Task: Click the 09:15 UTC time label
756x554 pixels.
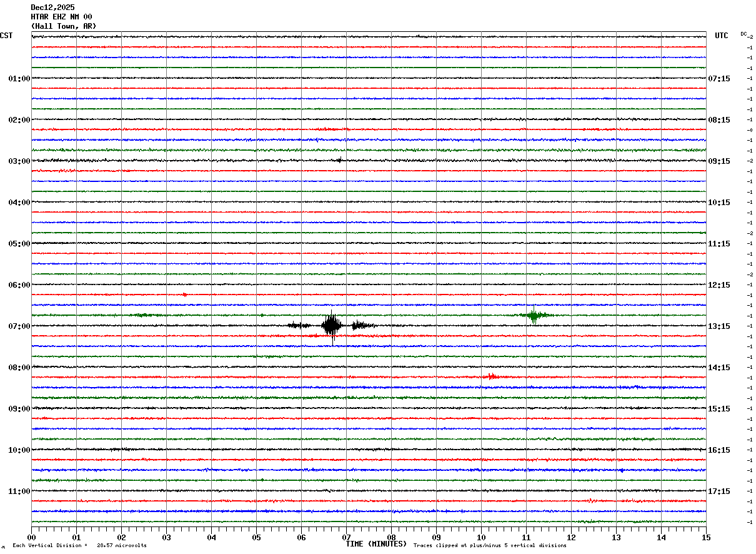Action: pos(719,161)
